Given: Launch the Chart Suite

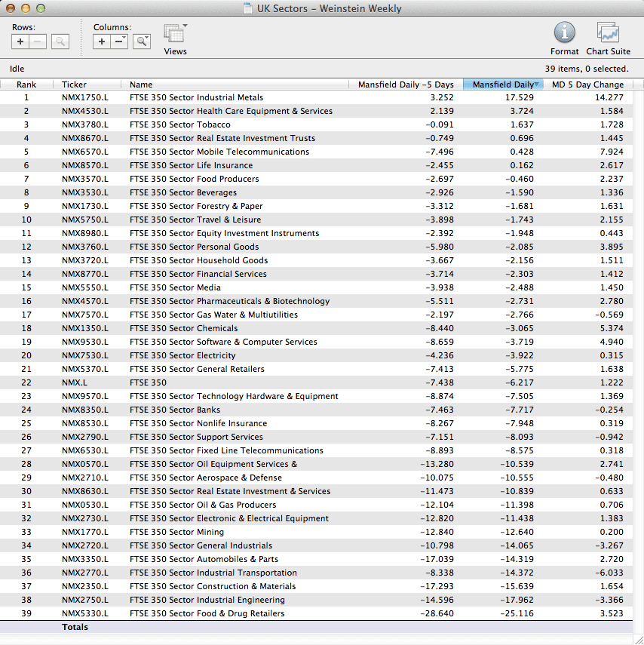Looking at the screenshot, I should click(608, 33).
